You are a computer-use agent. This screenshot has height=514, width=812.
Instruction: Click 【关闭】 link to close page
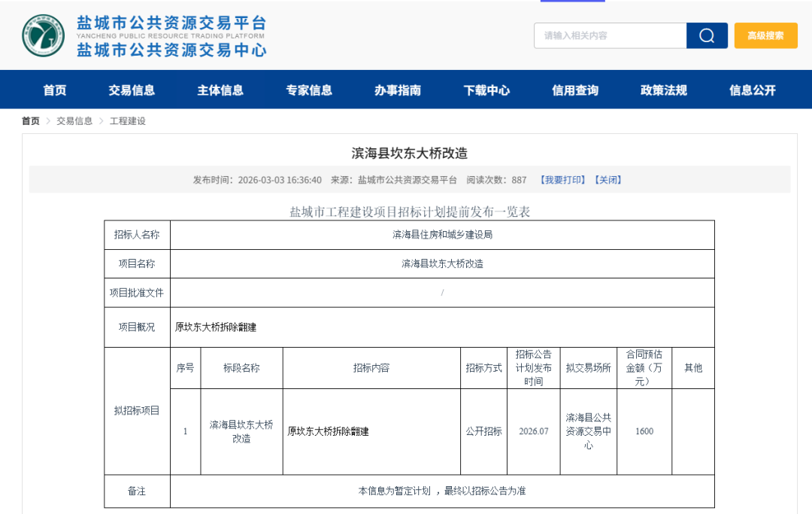(608, 180)
